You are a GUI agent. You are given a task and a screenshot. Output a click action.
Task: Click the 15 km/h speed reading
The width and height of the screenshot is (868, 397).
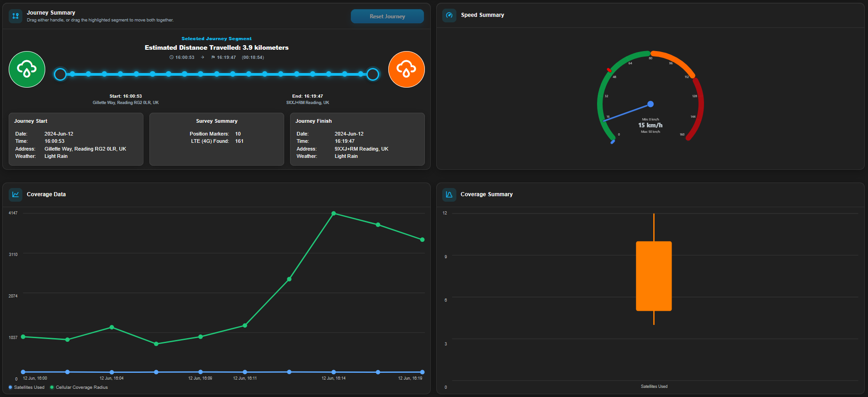tap(651, 125)
